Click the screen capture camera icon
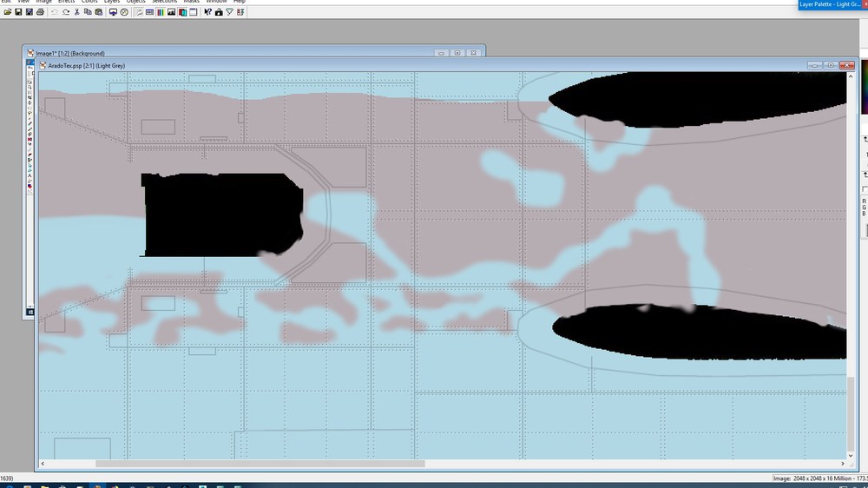 click(x=219, y=12)
